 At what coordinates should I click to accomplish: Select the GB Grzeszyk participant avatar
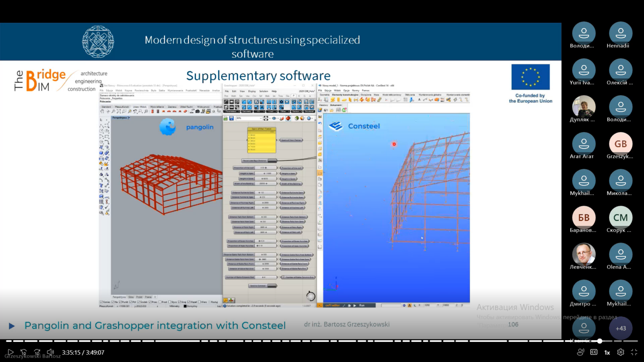621,144
